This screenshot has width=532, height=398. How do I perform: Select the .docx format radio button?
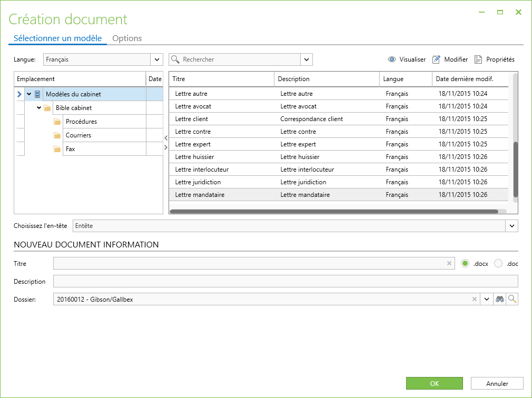(x=465, y=264)
